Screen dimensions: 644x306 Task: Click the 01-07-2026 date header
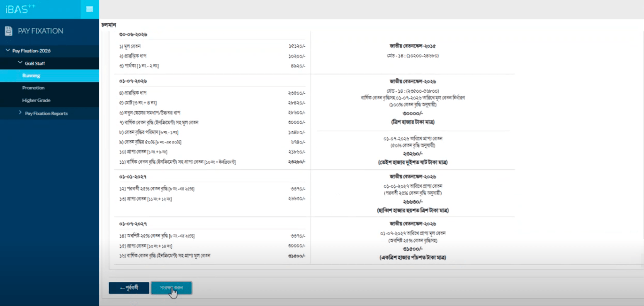[x=133, y=81]
